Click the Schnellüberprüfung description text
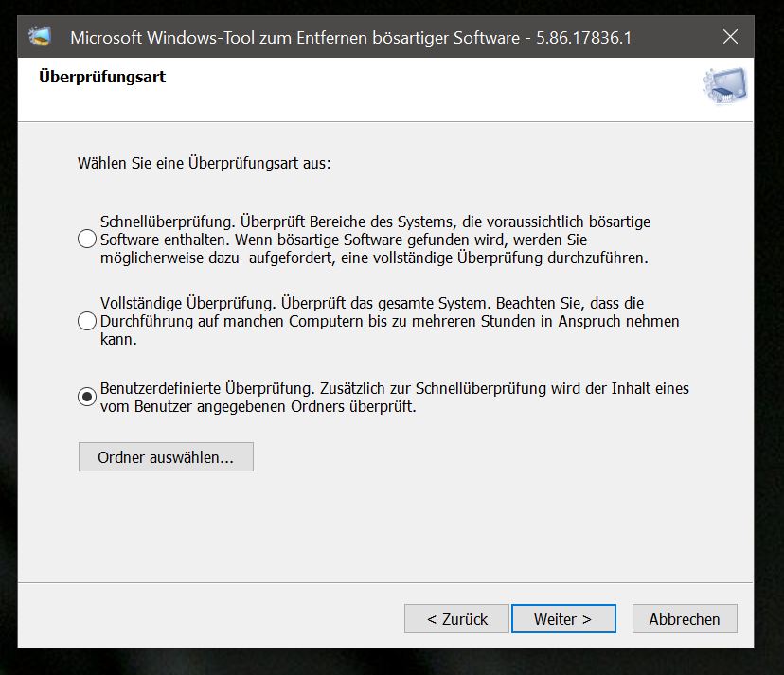 point(375,240)
